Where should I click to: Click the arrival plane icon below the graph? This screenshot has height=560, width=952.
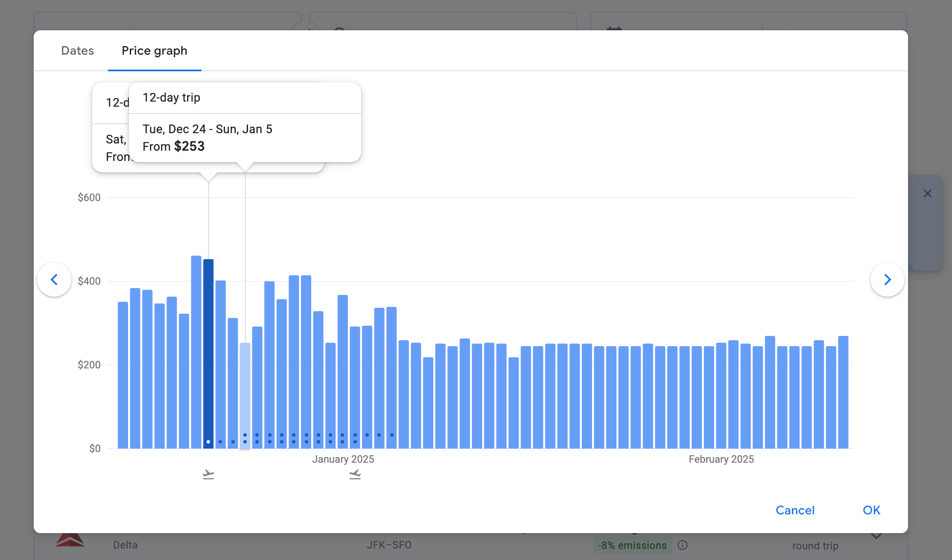[355, 474]
